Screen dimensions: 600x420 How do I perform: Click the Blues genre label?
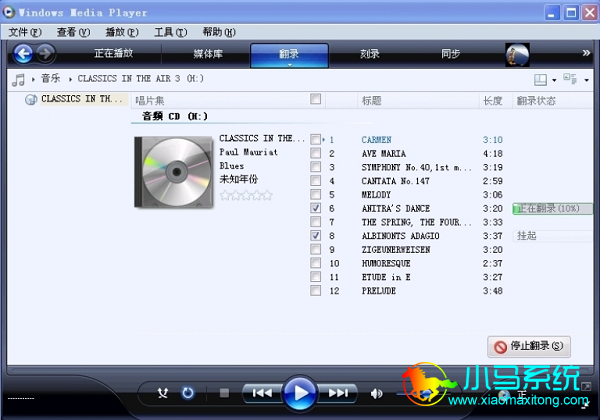[232, 166]
